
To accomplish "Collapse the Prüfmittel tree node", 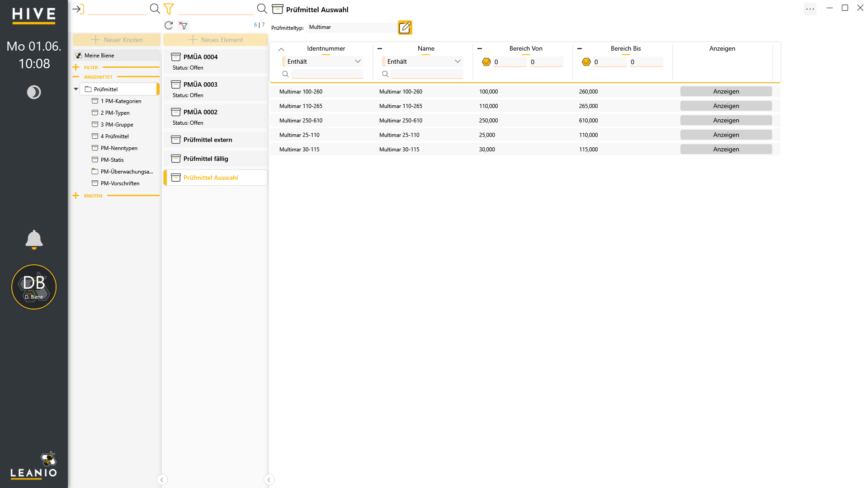I will click(x=76, y=89).
